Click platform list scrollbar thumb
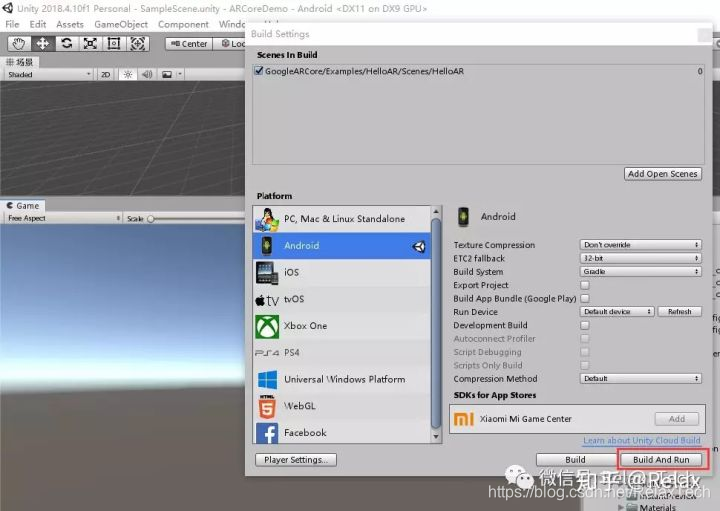The height and width of the screenshot is (511, 720). (436, 323)
